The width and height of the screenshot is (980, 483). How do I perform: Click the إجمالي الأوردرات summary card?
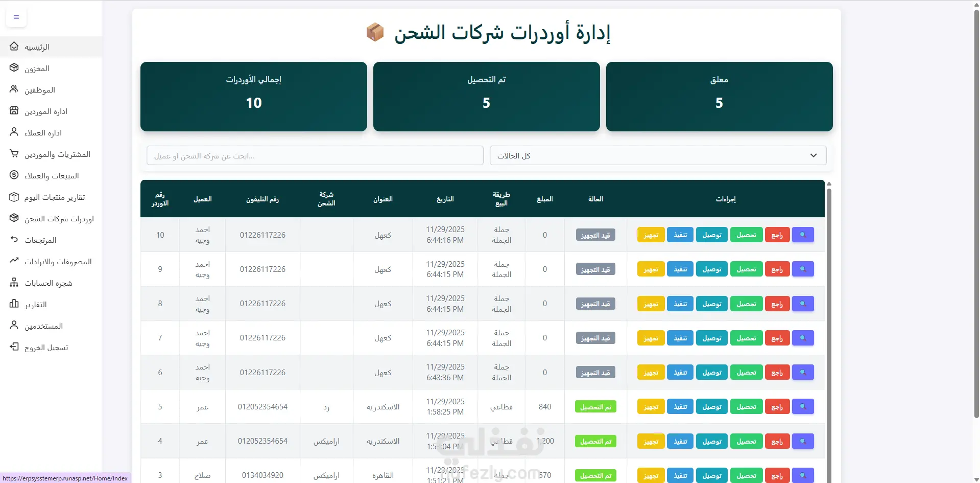254,97
